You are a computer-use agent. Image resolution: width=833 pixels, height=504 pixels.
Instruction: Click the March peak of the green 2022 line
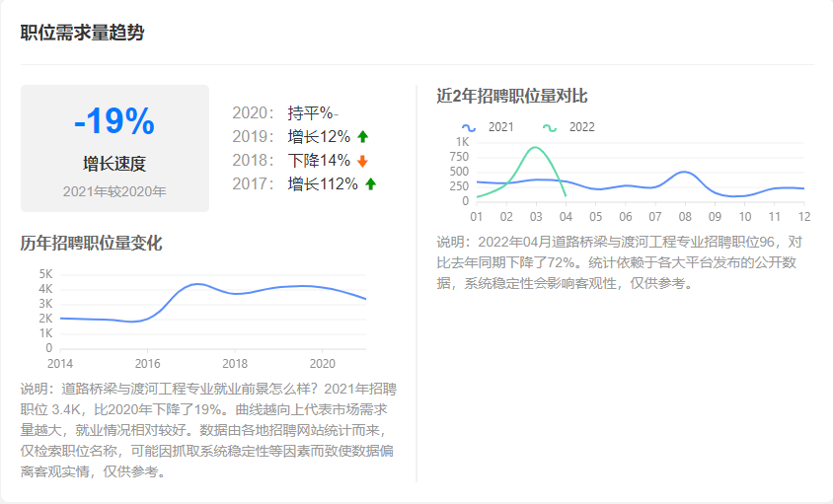(535, 148)
